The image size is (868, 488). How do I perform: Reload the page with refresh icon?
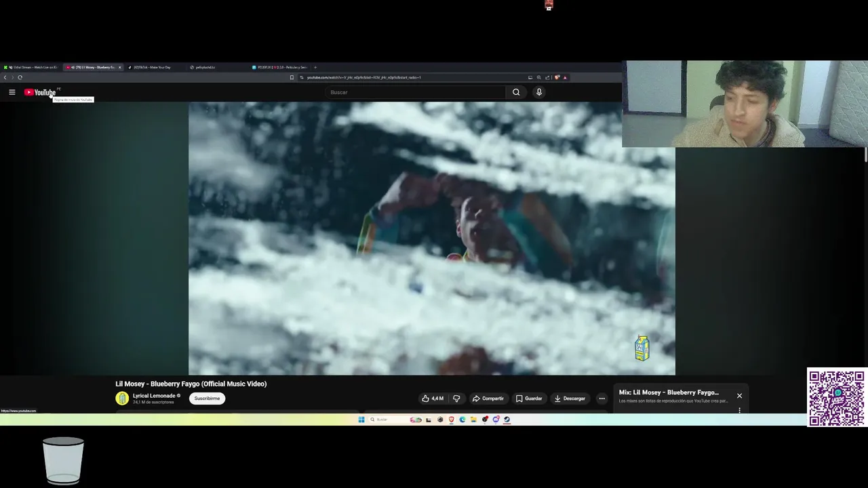tap(20, 77)
